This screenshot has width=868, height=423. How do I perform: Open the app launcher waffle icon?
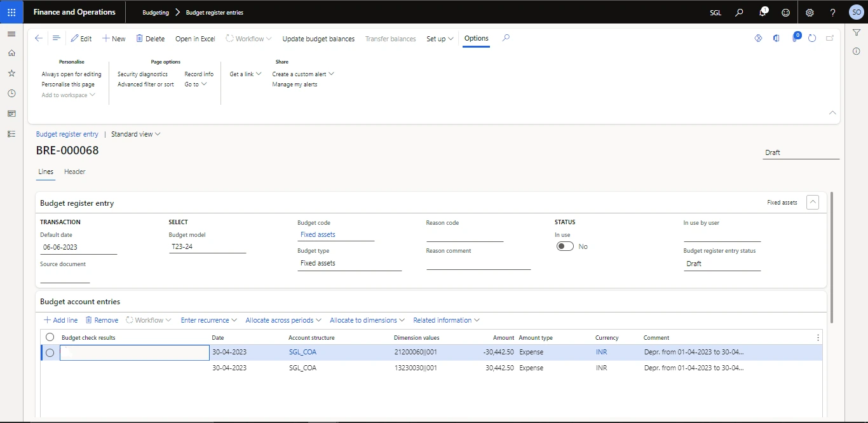tap(11, 12)
